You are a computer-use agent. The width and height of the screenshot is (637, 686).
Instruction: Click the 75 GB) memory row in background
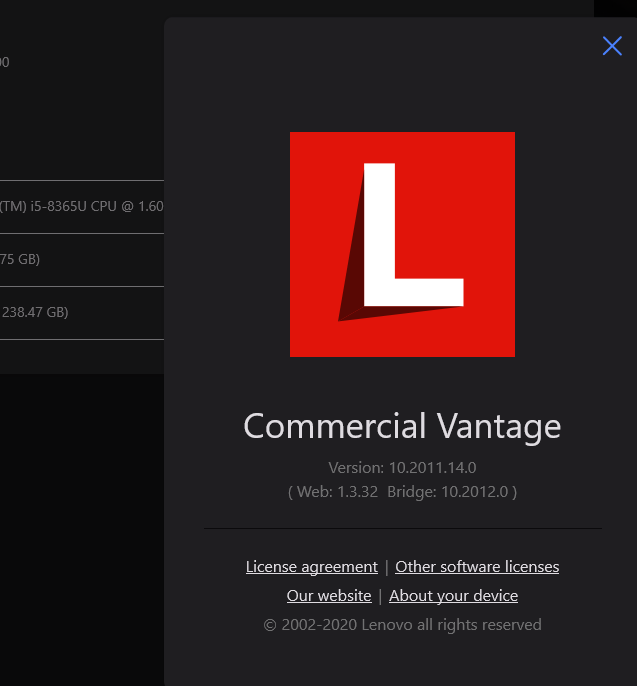pyautogui.click(x=82, y=259)
